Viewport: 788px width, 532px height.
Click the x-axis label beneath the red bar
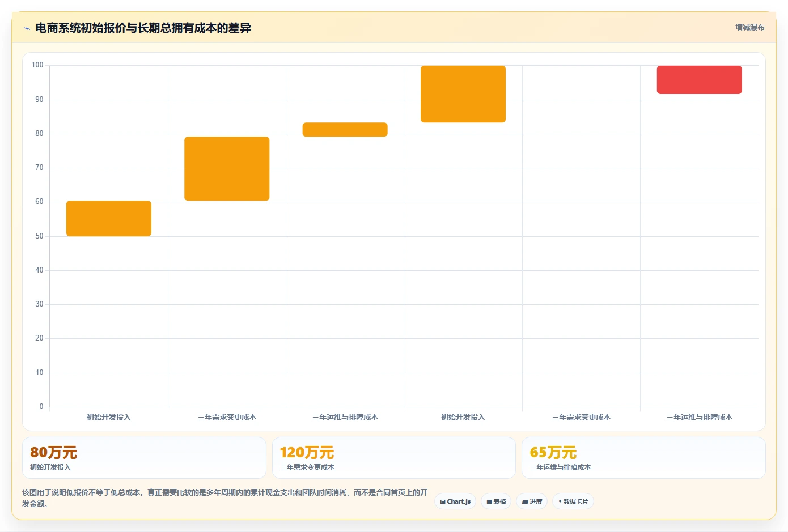coord(699,417)
